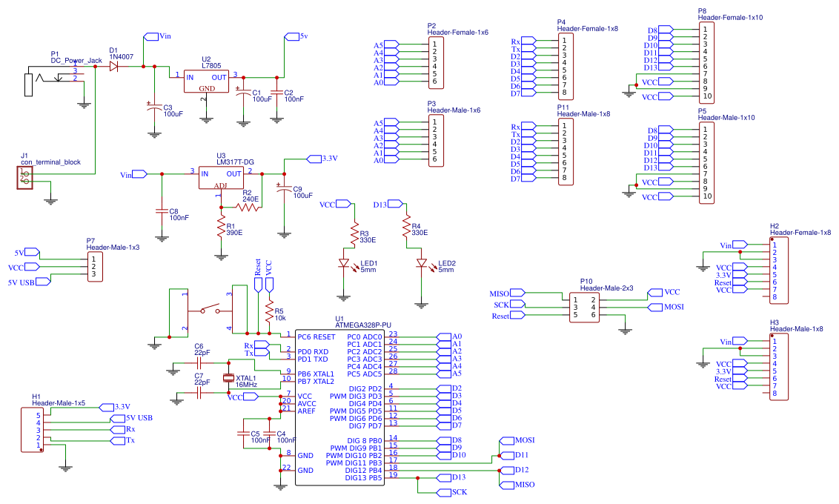Select the ATMEGA328P-PU chip body

(x=339, y=407)
